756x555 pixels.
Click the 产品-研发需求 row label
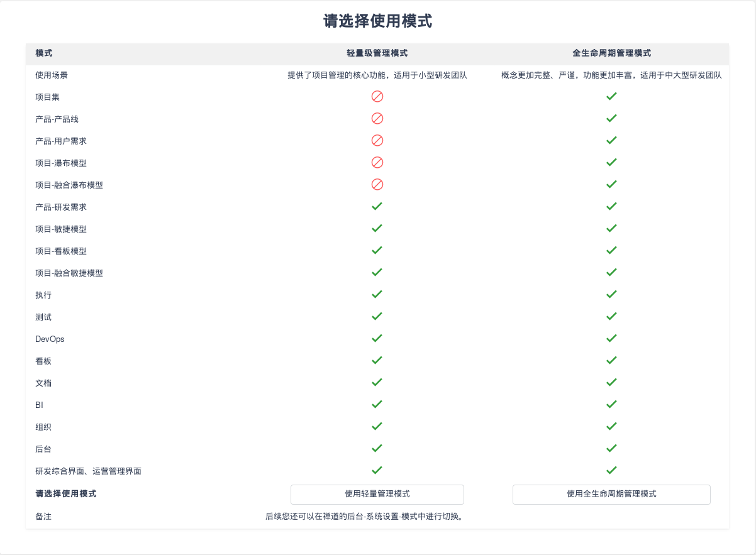click(61, 207)
